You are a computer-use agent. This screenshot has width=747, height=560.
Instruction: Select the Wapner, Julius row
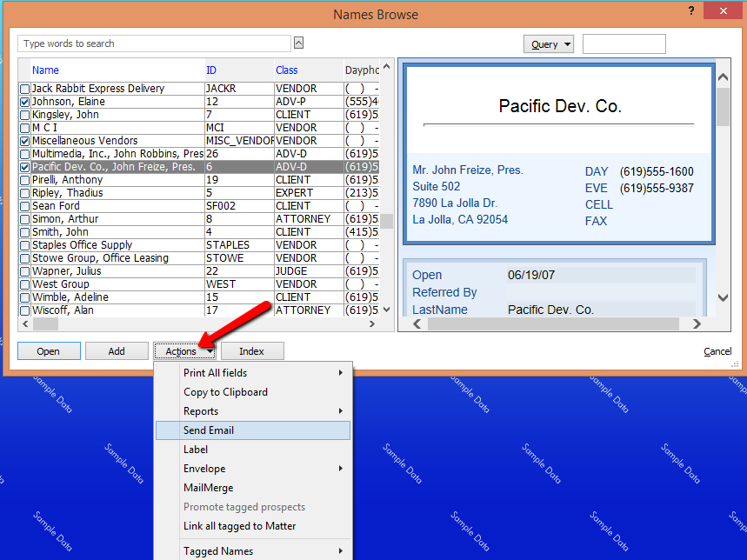coord(199,271)
